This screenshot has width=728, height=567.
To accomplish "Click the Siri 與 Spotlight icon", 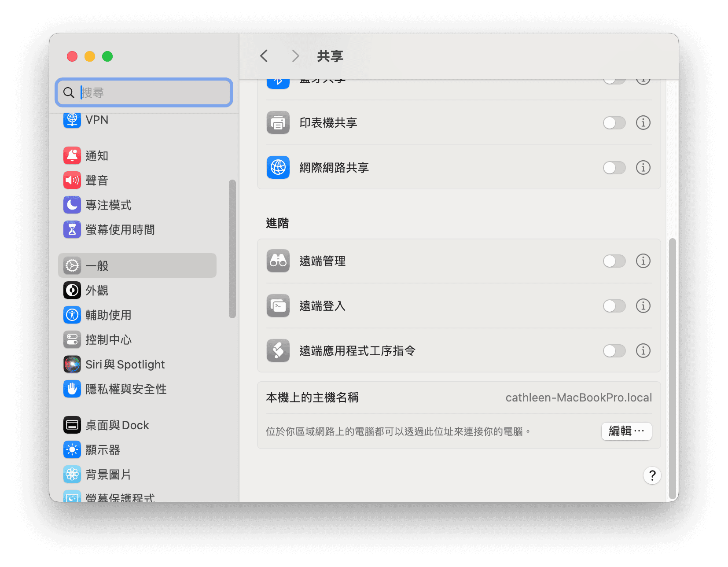I will (x=72, y=364).
